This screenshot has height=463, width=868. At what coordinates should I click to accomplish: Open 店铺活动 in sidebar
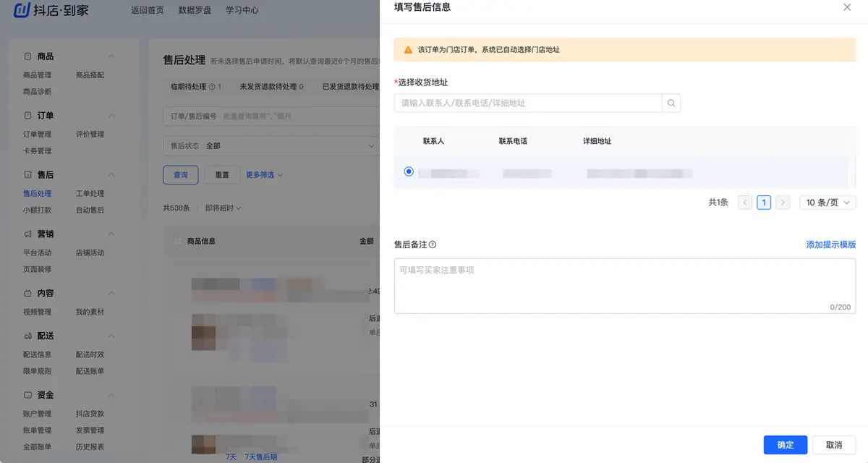(x=90, y=253)
